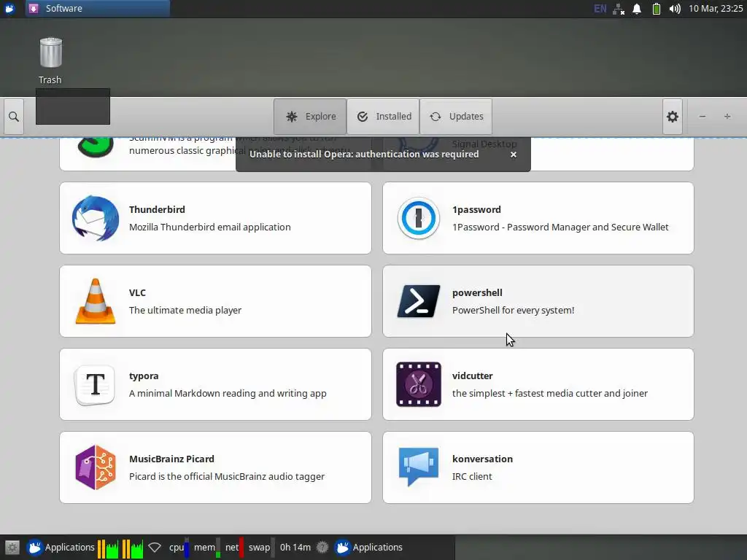Click the swap monitor label
Viewport: 747px width, 560px height.
(259, 548)
